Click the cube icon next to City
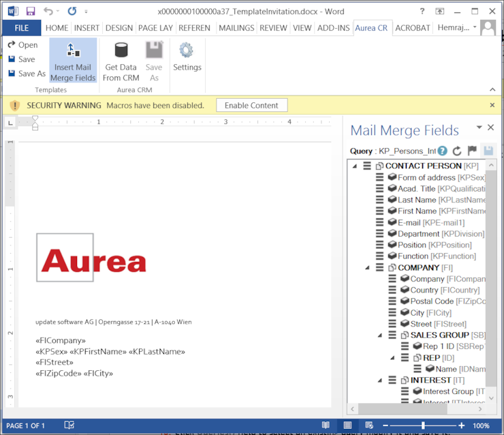 click(x=405, y=312)
